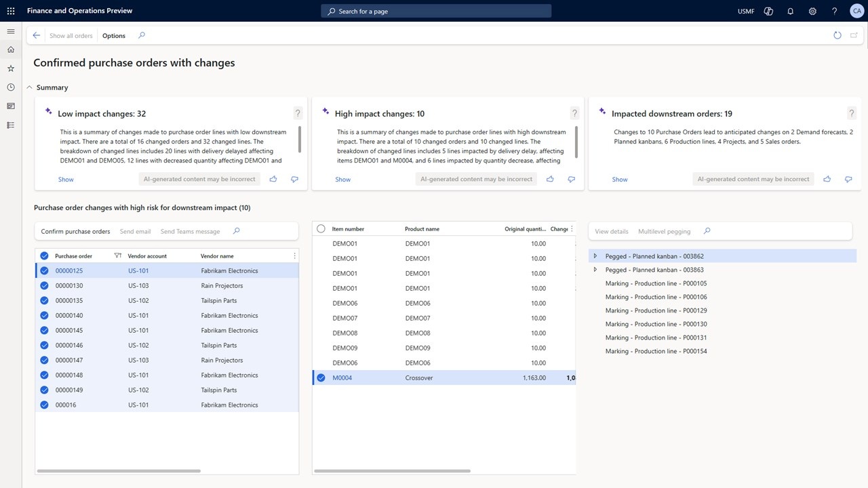
Task: Uncheck purchase order 00000148
Action: (44, 375)
